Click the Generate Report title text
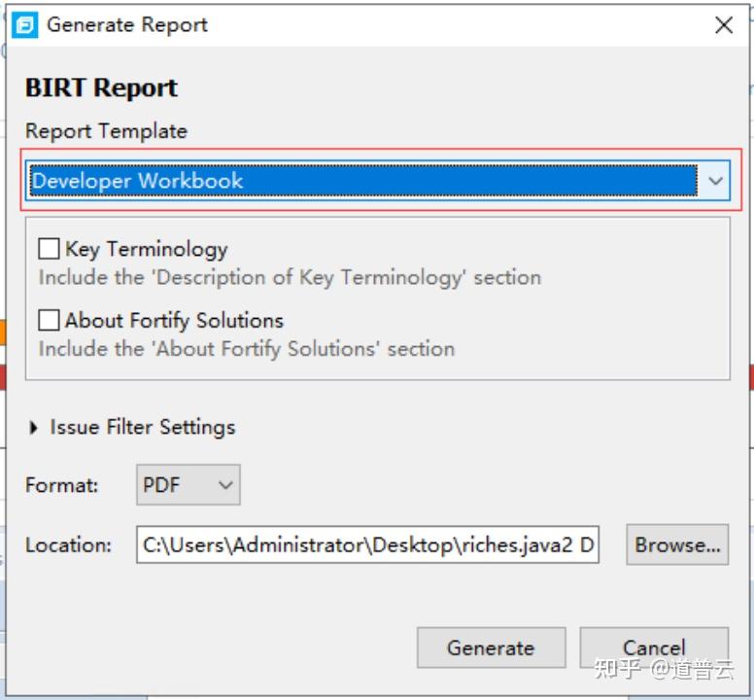The height and width of the screenshot is (700, 754). [127, 25]
